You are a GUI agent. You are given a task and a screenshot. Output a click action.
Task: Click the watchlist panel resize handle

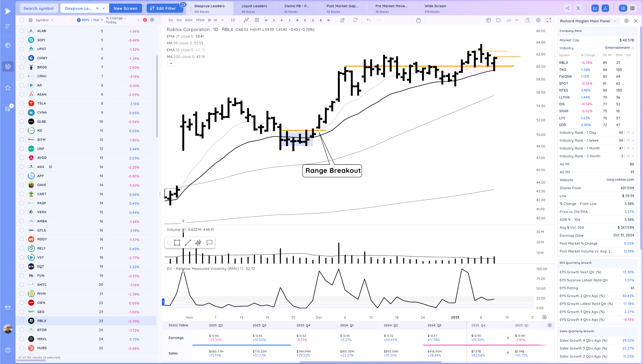(x=160, y=194)
